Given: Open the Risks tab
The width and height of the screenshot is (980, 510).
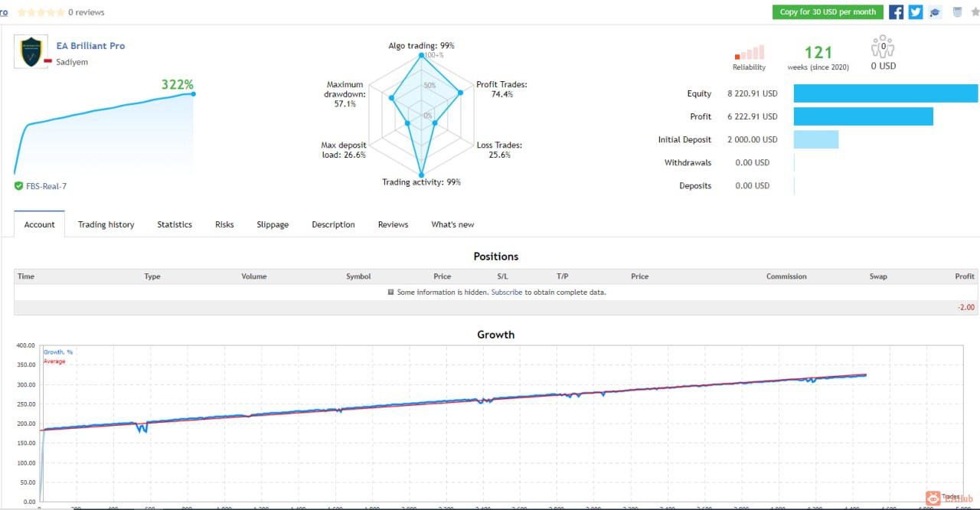Looking at the screenshot, I should tap(224, 224).
